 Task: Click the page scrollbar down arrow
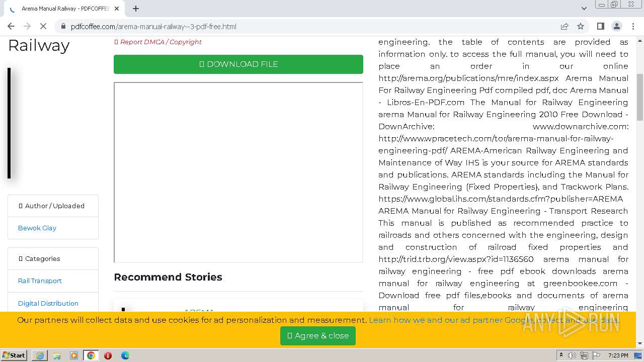point(640,344)
